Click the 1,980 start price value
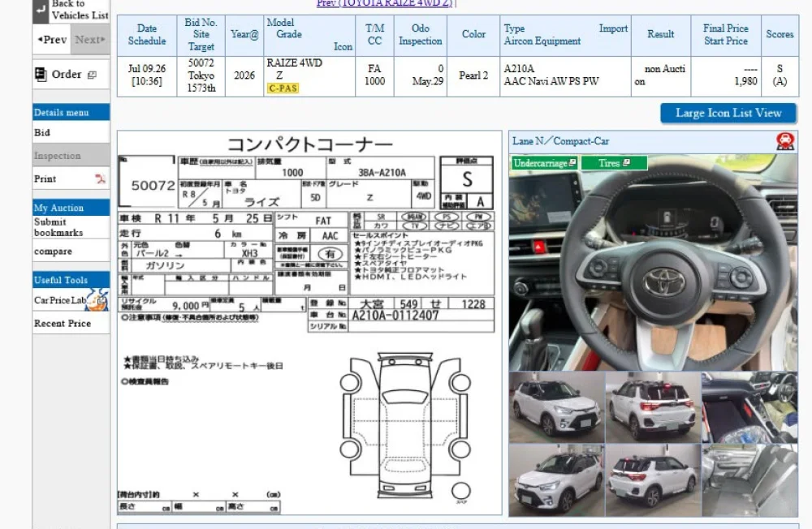 (x=745, y=81)
